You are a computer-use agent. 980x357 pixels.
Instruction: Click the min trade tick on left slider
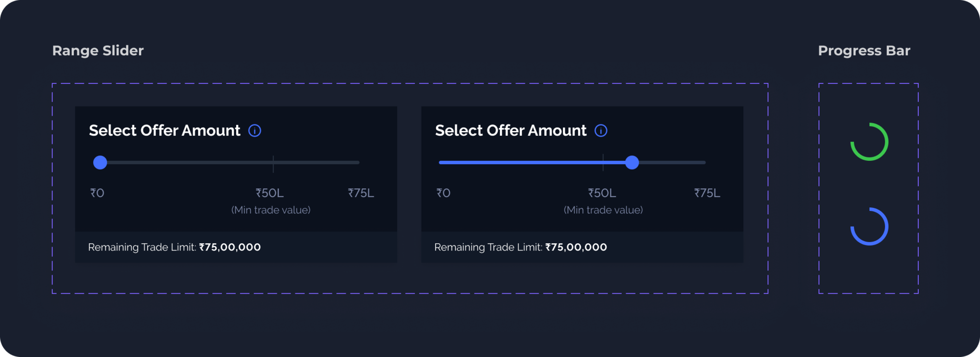(273, 163)
